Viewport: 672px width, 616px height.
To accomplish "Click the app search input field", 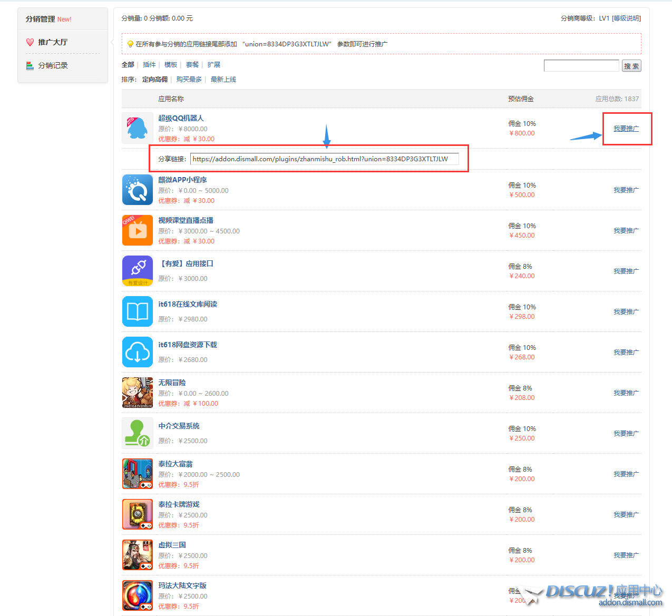I will [x=581, y=66].
